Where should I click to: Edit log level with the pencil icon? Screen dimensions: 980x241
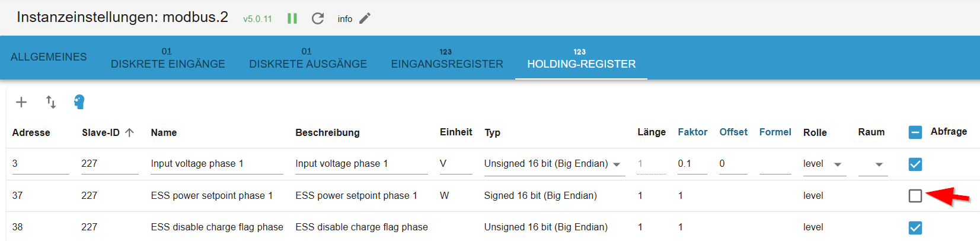365,18
